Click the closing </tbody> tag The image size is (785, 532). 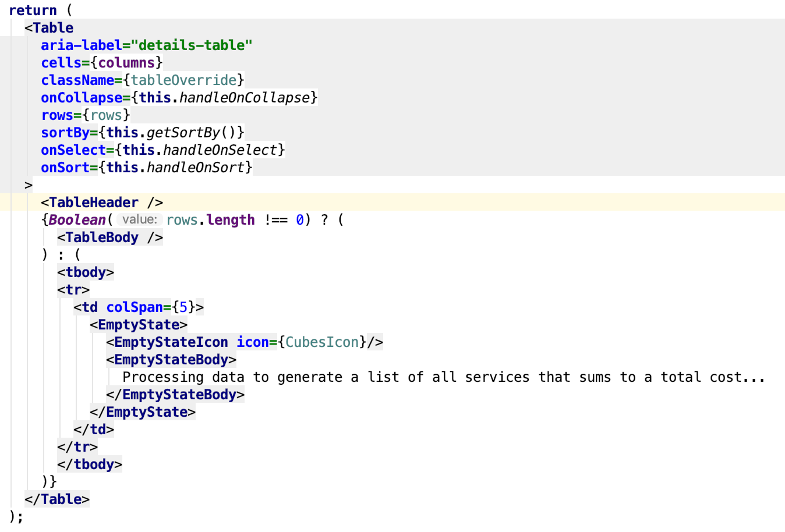click(90, 464)
